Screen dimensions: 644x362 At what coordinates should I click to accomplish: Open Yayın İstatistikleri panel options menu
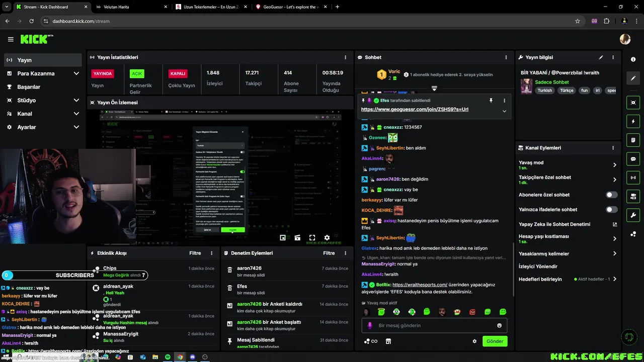tap(345, 57)
